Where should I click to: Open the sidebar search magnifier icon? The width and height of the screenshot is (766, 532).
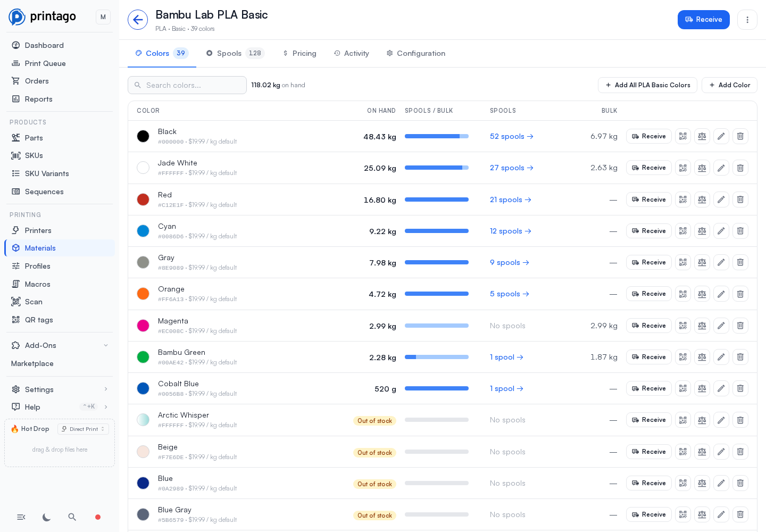[72, 517]
